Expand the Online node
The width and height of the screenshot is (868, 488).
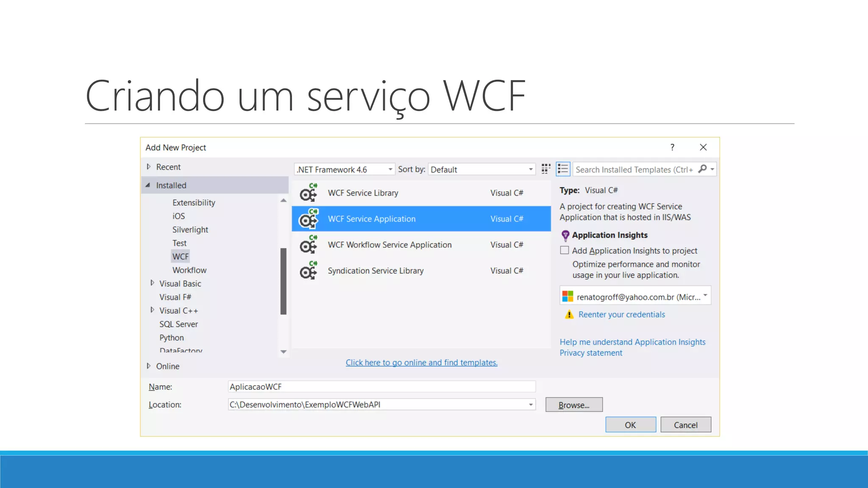(149, 366)
